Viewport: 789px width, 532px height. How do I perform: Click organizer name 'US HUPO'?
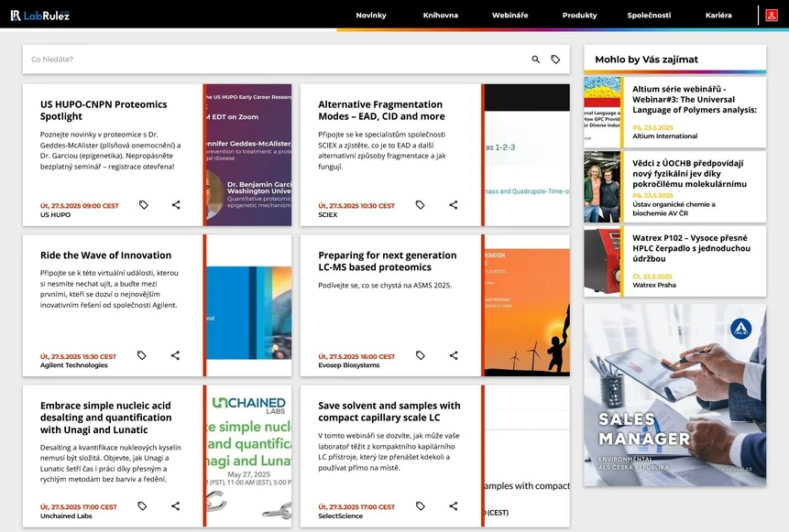point(55,214)
